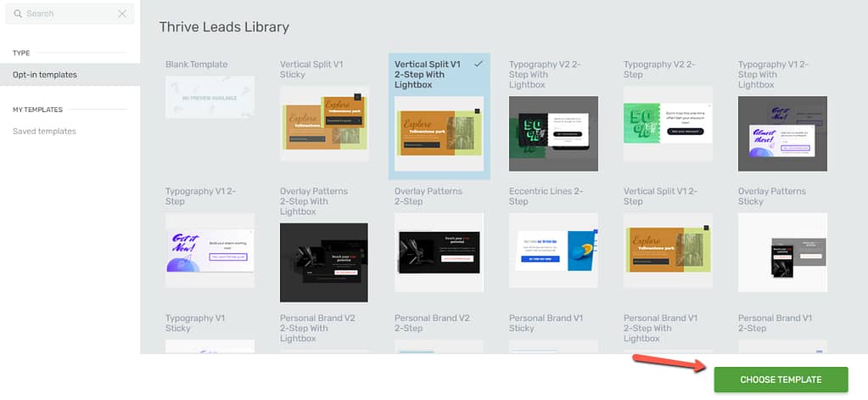Click the 'Vertical Split V1 2-Step' title

tap(661, 196)
